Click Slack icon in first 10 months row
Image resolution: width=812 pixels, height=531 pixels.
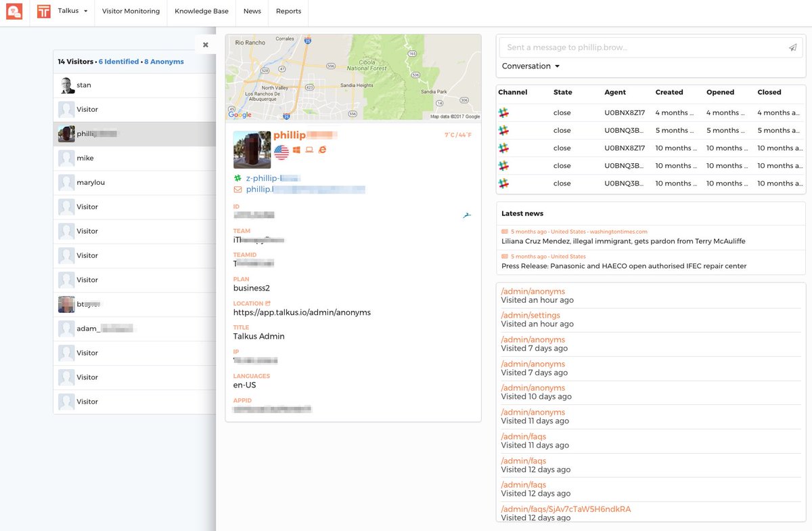(503, 148)
